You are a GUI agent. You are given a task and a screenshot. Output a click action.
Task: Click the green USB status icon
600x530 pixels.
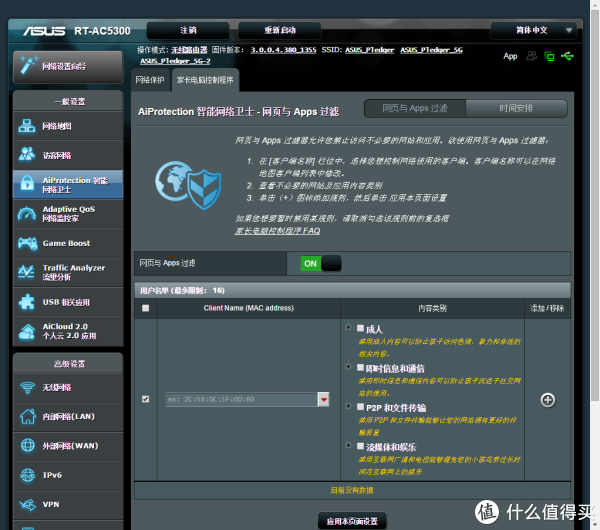(567, 56)
